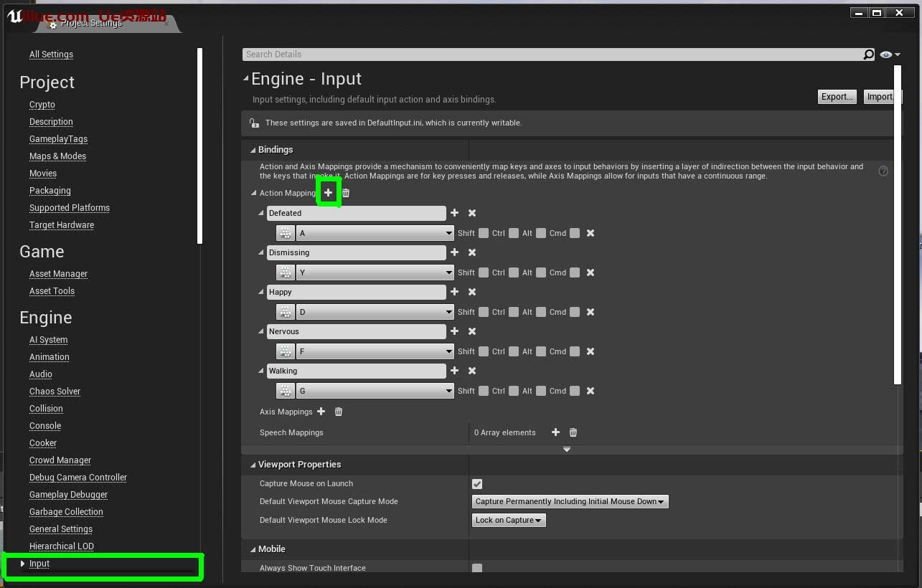Collapse the Bindings section
This screenshot has height=588, width=922.
tap(253, 150)
